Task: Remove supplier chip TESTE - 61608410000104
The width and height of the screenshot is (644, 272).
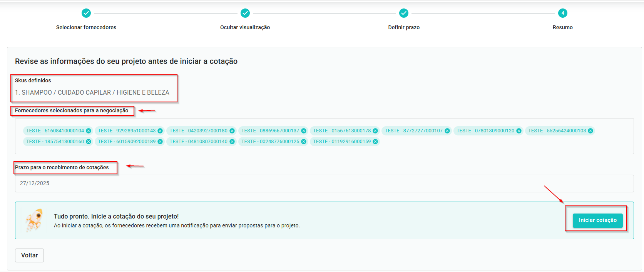Action: point(89,131)
